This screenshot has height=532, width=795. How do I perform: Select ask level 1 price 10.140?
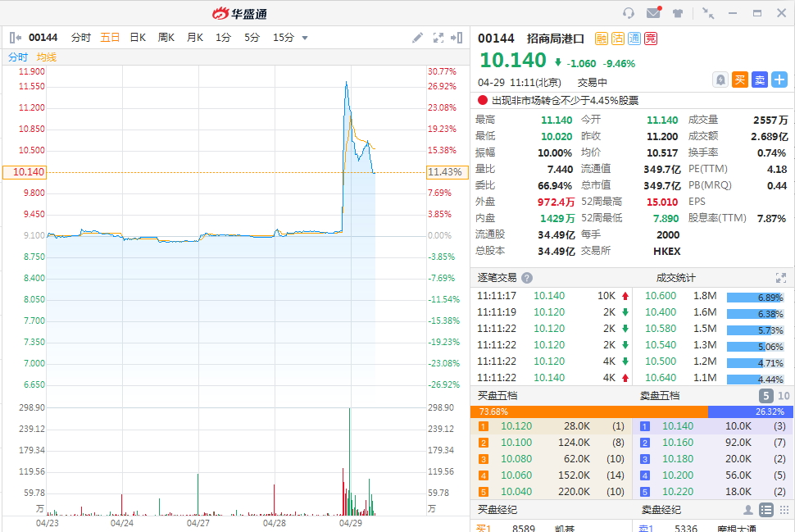point(678,426)
